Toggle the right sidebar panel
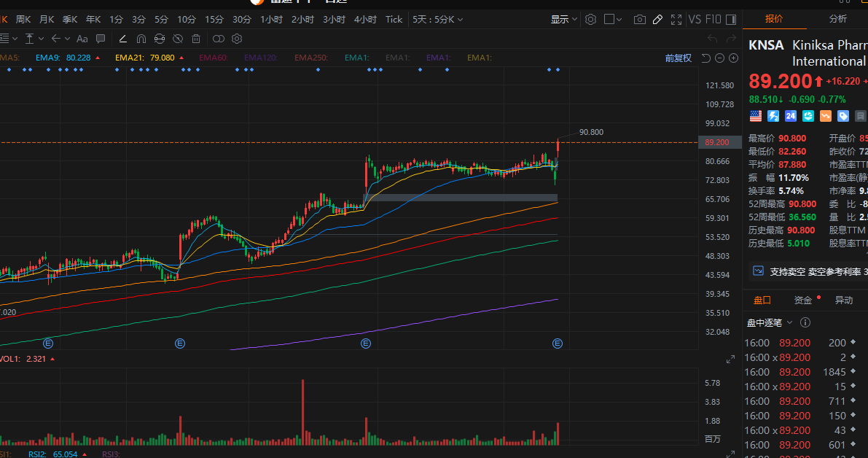This screenshot has width=868, height=458. 731,20
